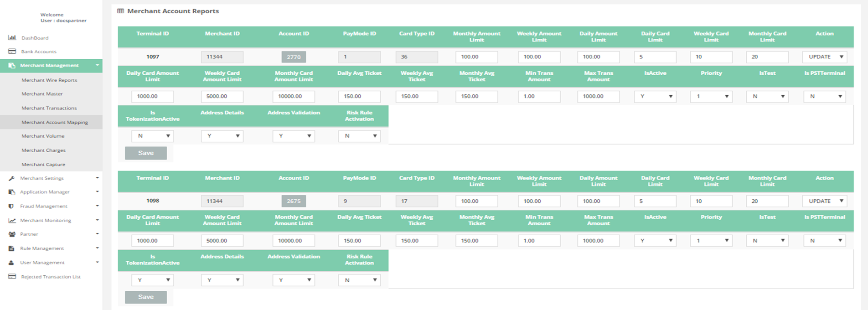Open IsActive dropdown for terminal 1098
Screen dimensions: 868x310
coord(655,241)
